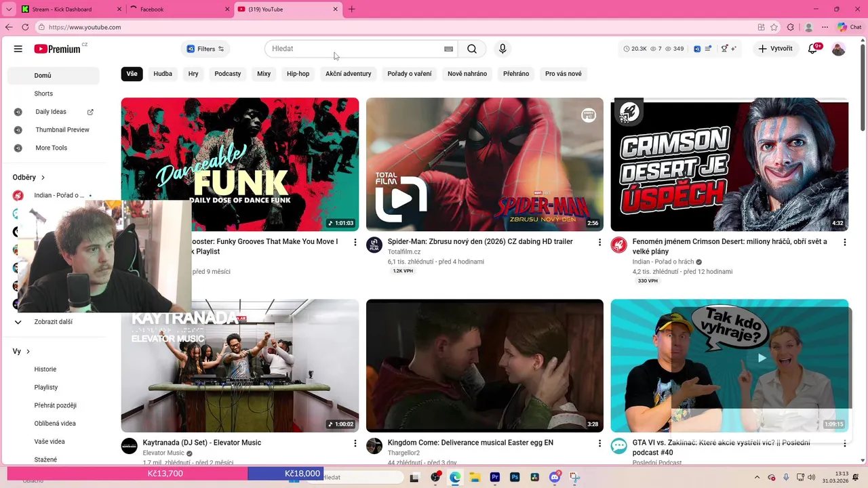The height and width of the screenshot is (488, 868).
Task: Open Totalfilm.cz channel avatar
Action: pos(374,245)
